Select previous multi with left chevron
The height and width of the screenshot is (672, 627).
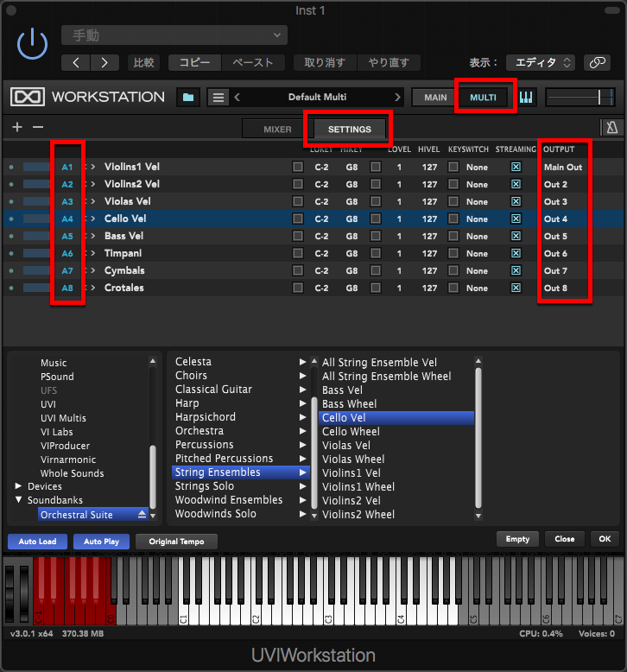[x=237, y=98]
